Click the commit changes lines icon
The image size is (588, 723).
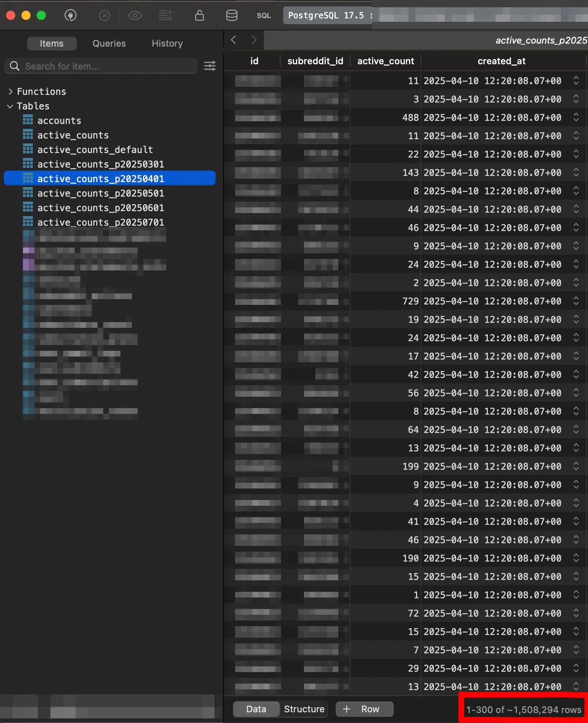pos(165,15)
